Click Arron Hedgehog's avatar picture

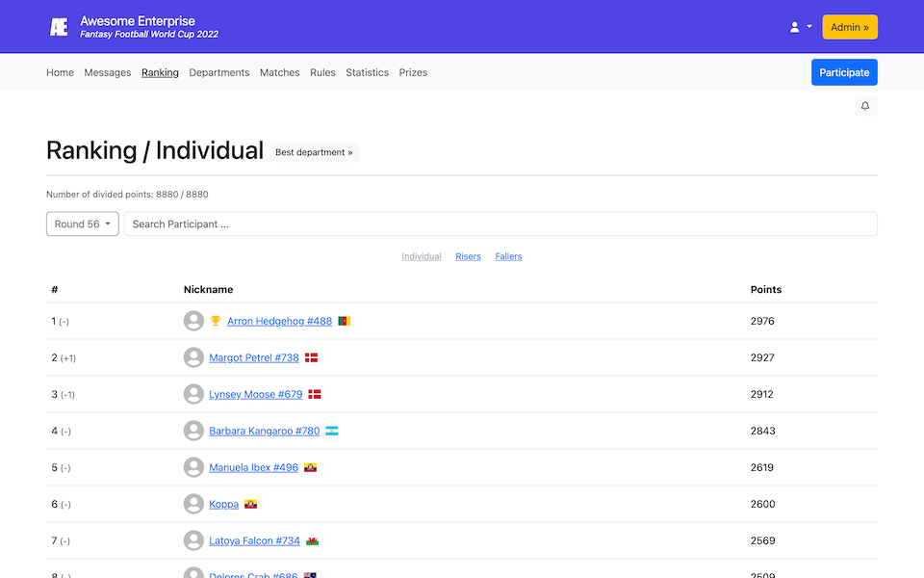coord(193,320)
